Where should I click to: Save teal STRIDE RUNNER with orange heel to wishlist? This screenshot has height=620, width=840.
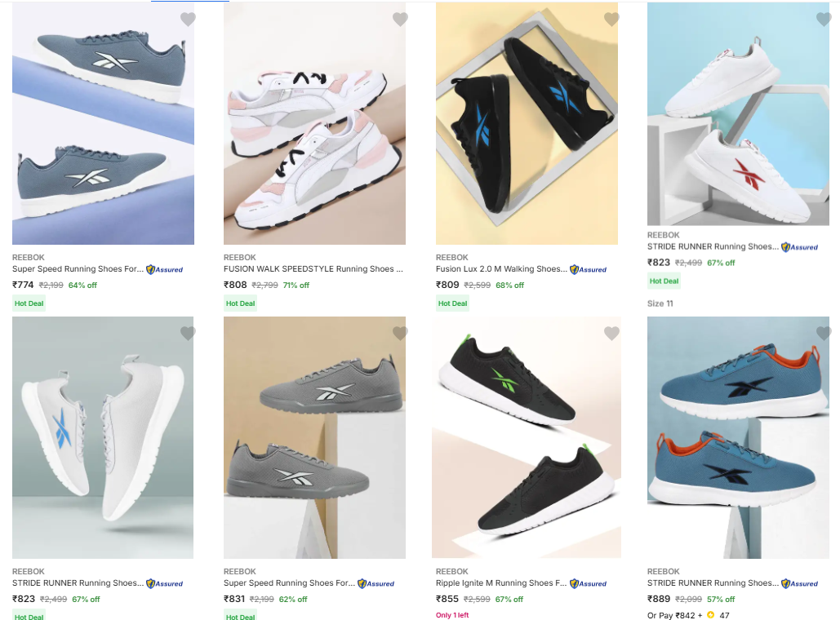(x=824, y=333)
